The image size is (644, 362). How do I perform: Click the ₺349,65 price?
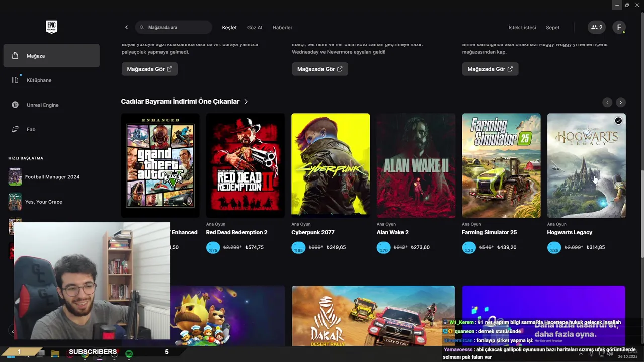pyautogui.click(x=336, y=247)
